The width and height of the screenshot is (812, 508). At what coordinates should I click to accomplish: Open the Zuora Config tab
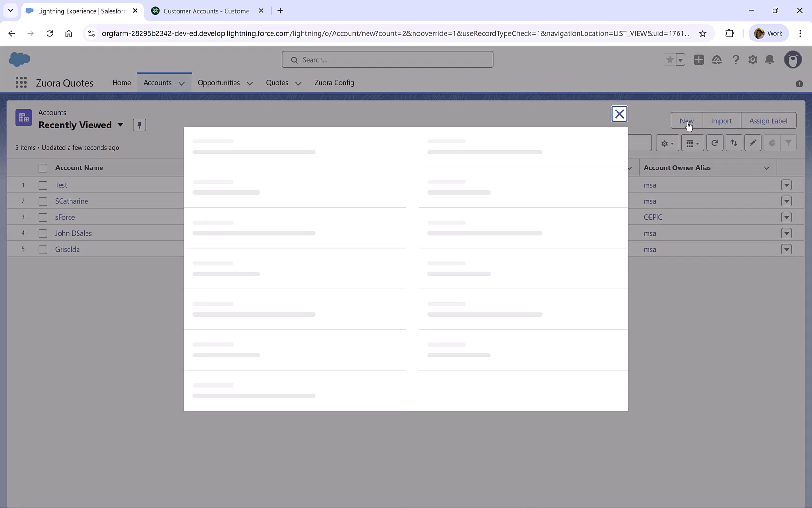click(334, 83)
